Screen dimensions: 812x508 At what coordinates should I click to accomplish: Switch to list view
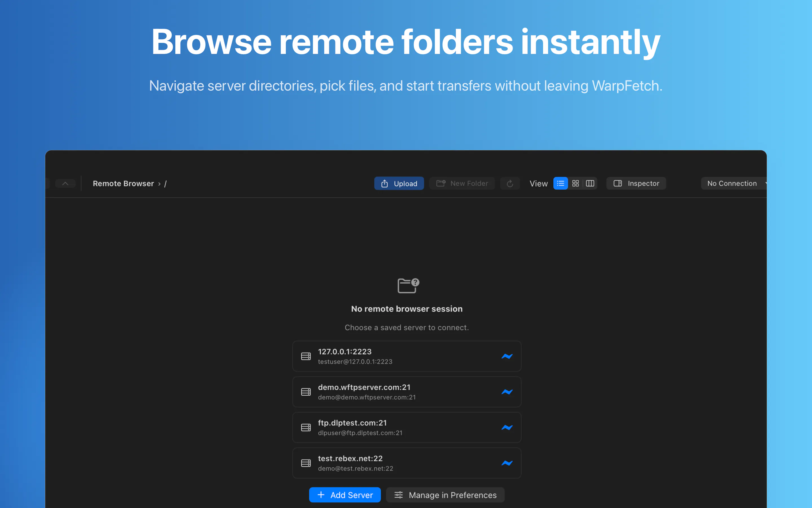[x=560, y=183]
